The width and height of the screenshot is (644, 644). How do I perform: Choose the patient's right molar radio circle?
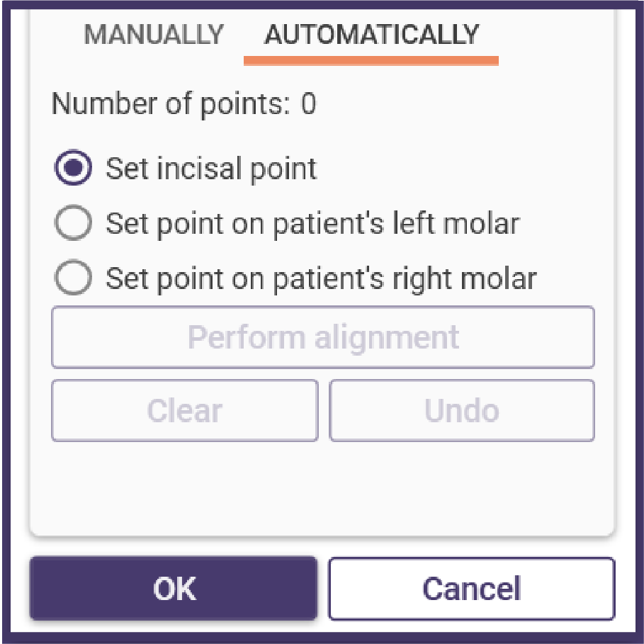tap(73, 277)
